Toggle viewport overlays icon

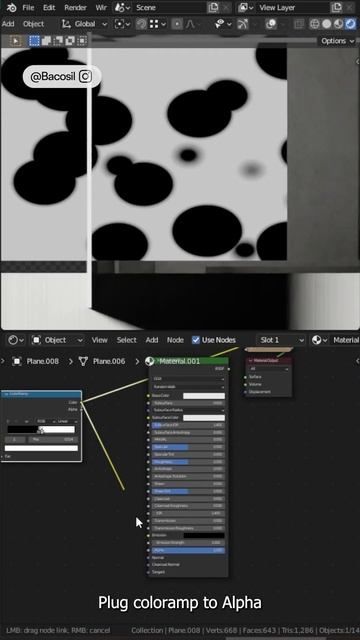[x=271, y=24]
